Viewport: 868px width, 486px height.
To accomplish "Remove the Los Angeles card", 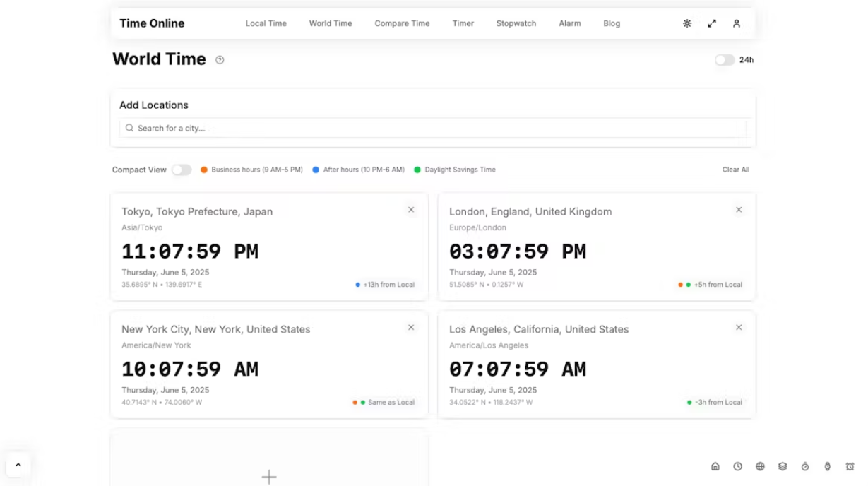I will pos(739,328).
